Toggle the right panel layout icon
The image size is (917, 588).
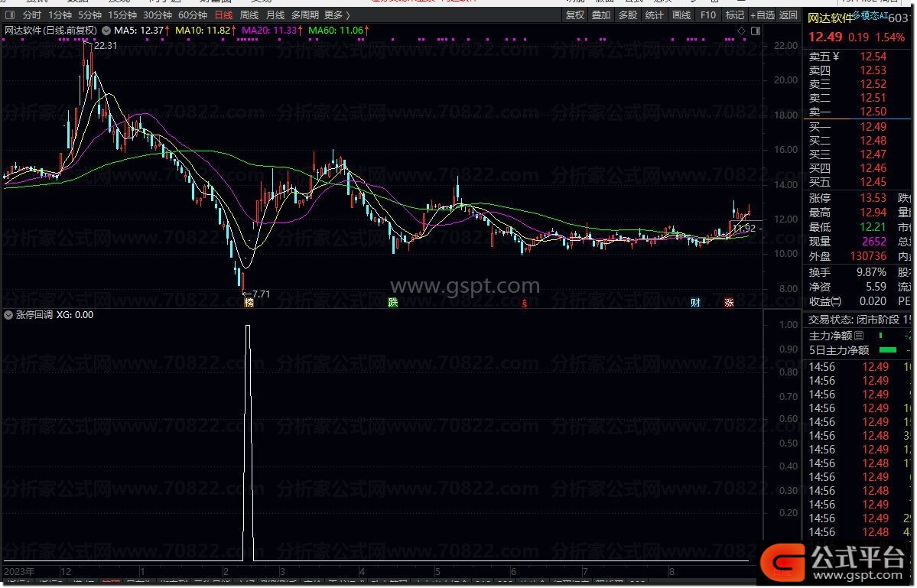pyautogui.click(x=756, y=31)
